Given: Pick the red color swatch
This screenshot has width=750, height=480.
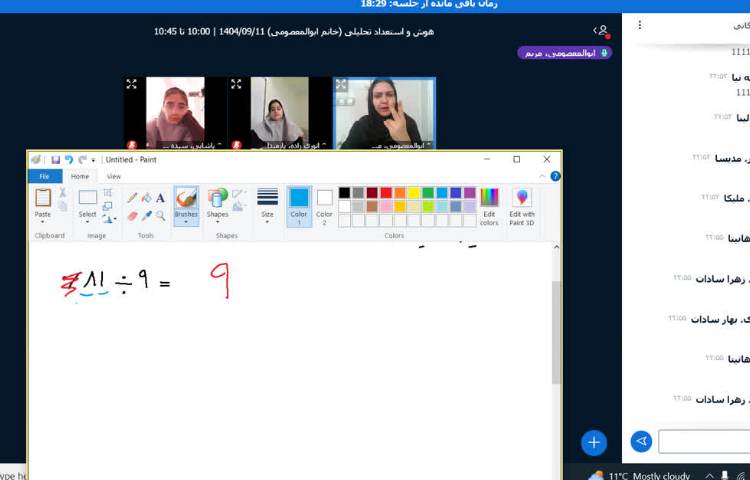Looking at the screenshot, I should pos(386,193).
